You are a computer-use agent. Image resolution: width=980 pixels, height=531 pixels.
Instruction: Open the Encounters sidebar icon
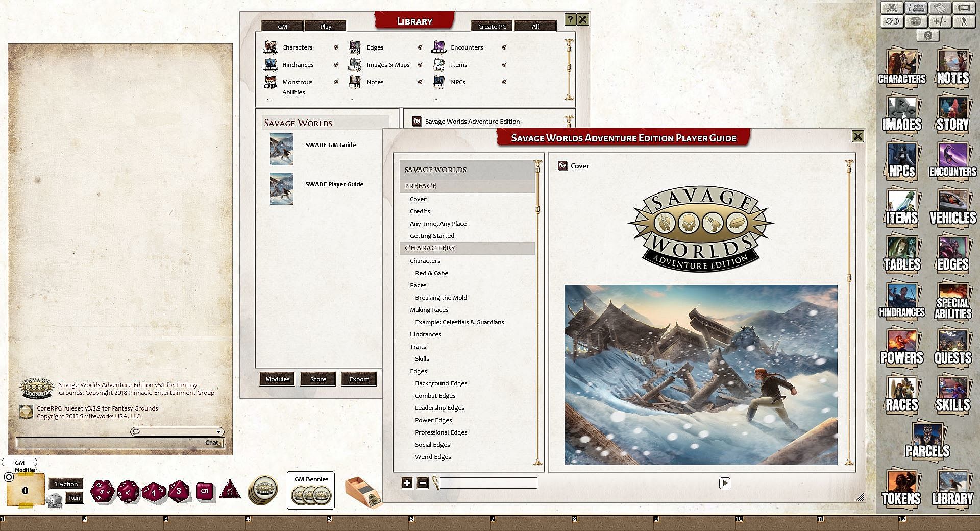952,160
